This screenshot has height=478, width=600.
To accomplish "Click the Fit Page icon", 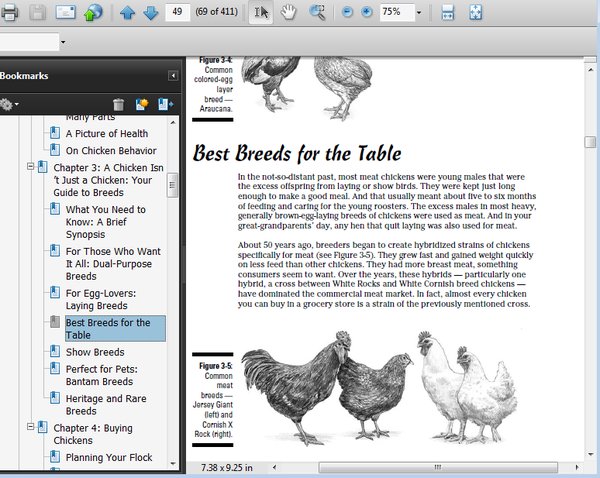I will pos(476,12).
